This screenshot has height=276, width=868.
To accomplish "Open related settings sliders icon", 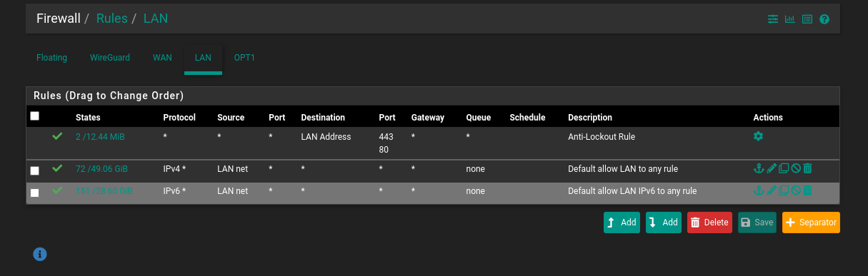I will point(773,19).
